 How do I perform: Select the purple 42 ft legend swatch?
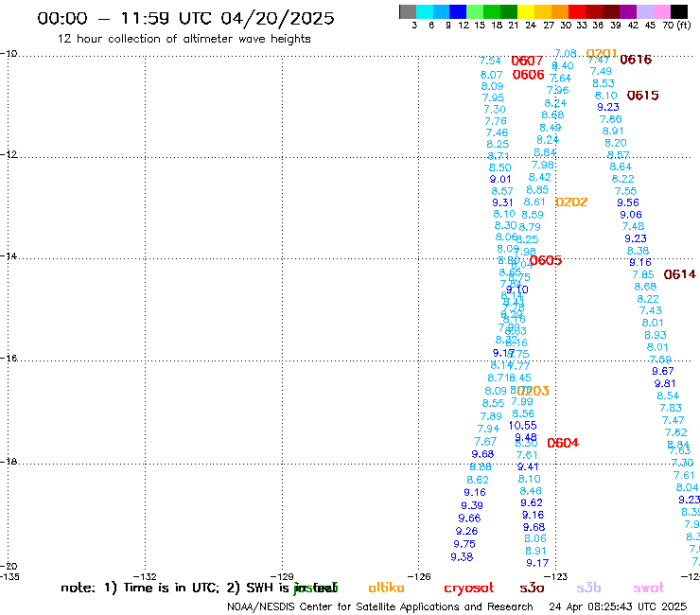pyautogui.click(x=628, y=11)
